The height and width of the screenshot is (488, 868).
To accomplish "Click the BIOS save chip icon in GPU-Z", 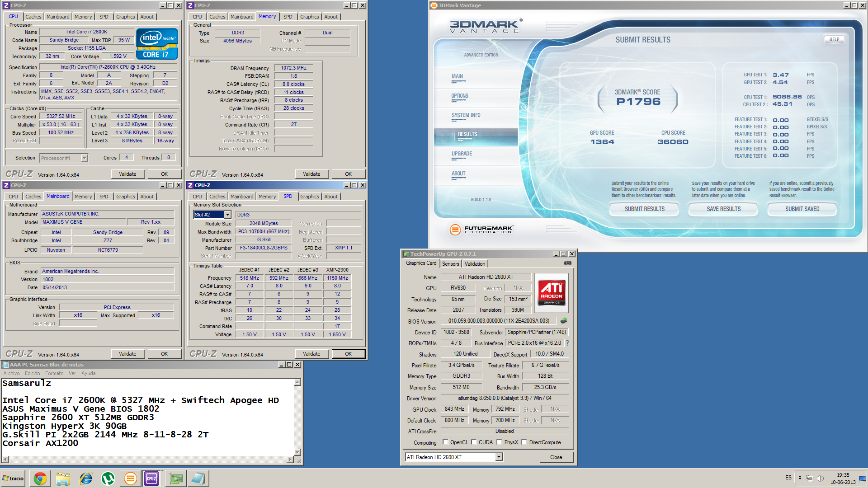I will 564,321.
